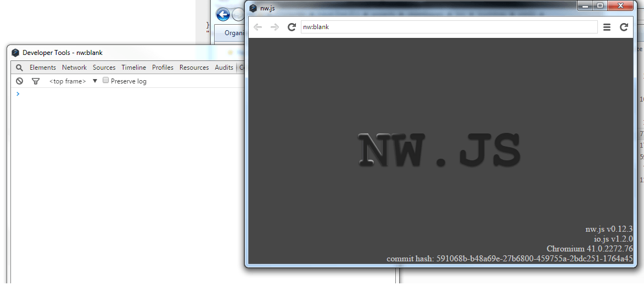Image resolution: width=644 pixels, height=302 pixels.
Task: Open the hamburger menu in nw.js window
Action: (x=607, y=27)
